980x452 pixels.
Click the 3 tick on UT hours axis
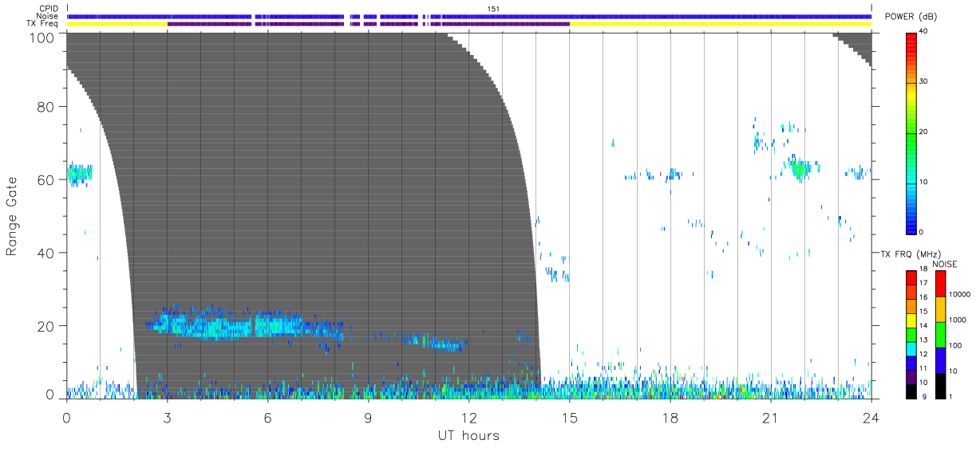(x=167, y=417)
